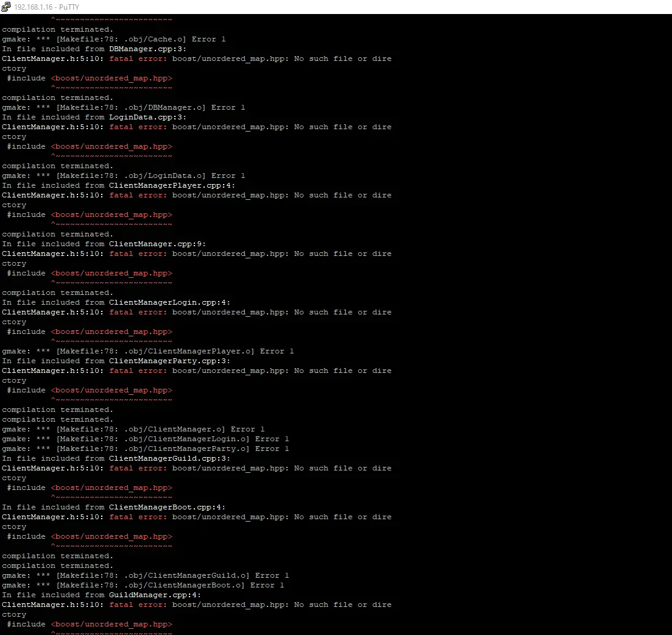Click the Cache.o gmake error line

[x=114, y=39]
